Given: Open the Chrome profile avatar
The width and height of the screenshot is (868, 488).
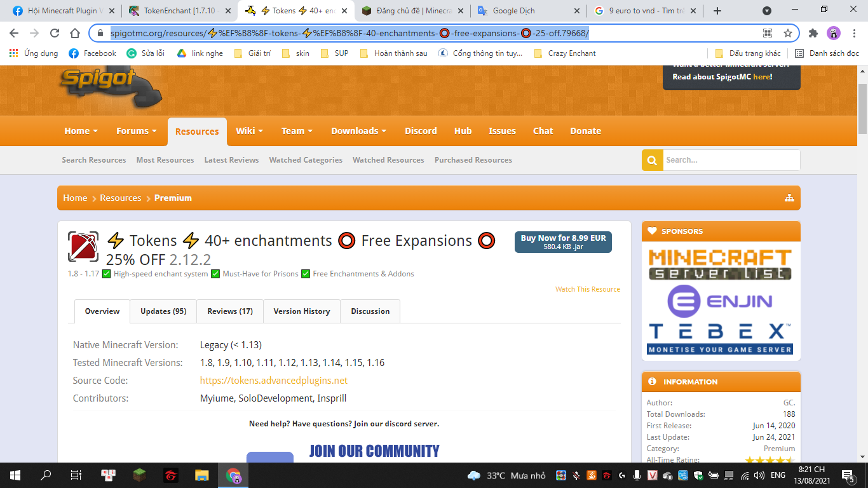Looking at the screenshot, I should pyautogui.click(x=834, y=33).
